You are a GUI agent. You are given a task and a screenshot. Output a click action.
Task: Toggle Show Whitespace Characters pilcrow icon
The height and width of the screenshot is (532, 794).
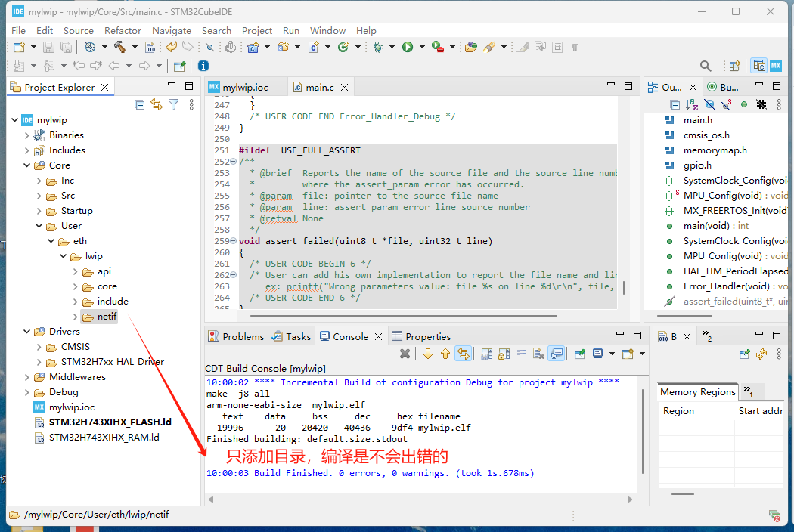575,47
